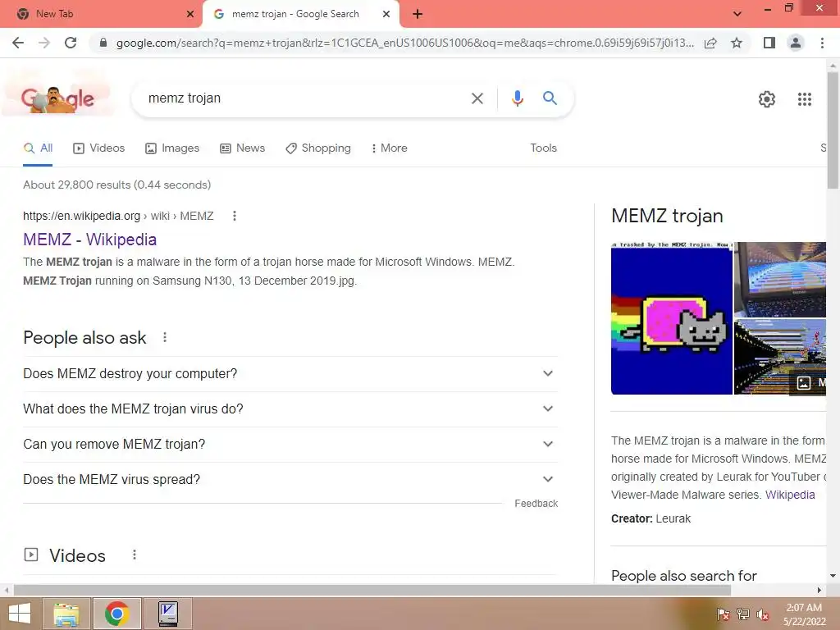Open the Nyan Cat MEMZ thumbnail
The height and width of the screenshot is (630, 840).
coord(671,318)
